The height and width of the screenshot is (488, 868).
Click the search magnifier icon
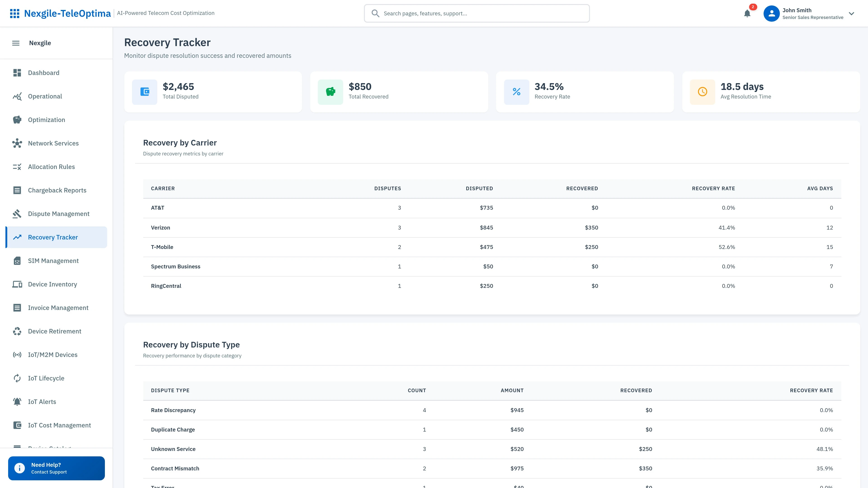375,13
